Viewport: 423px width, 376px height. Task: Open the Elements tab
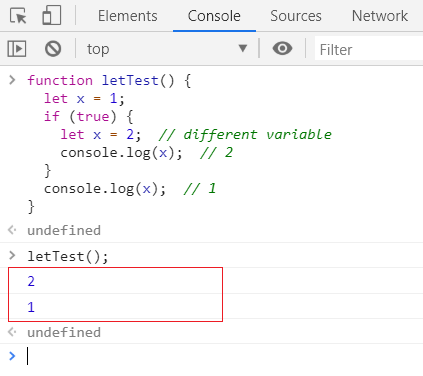click(x=127, y=16)
